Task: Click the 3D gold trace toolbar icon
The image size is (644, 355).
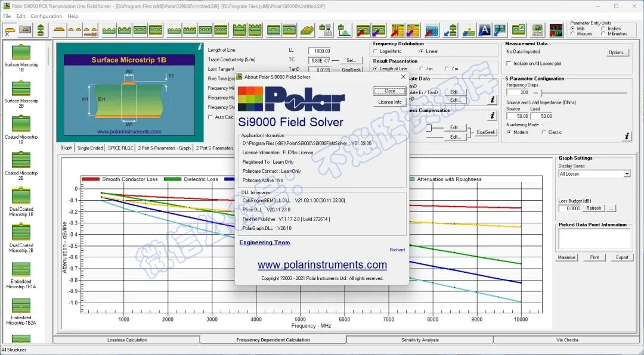Action: 307,30
